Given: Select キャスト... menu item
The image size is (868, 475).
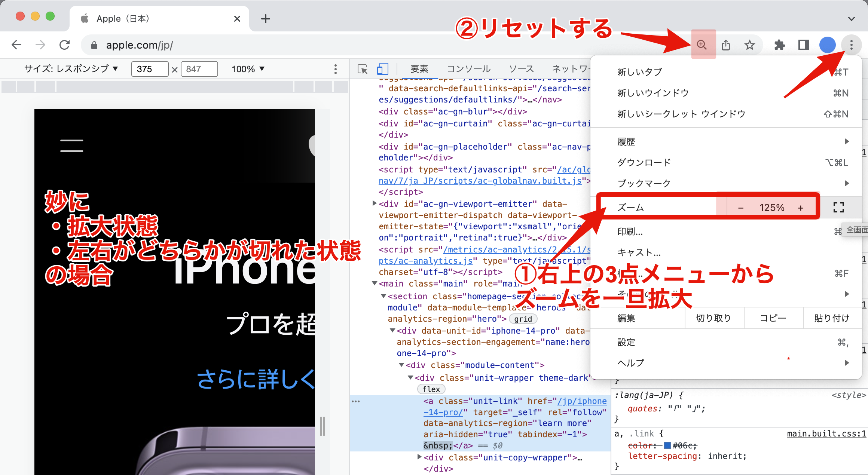Looking at the screenshot, I should click(x=726, y=252).
